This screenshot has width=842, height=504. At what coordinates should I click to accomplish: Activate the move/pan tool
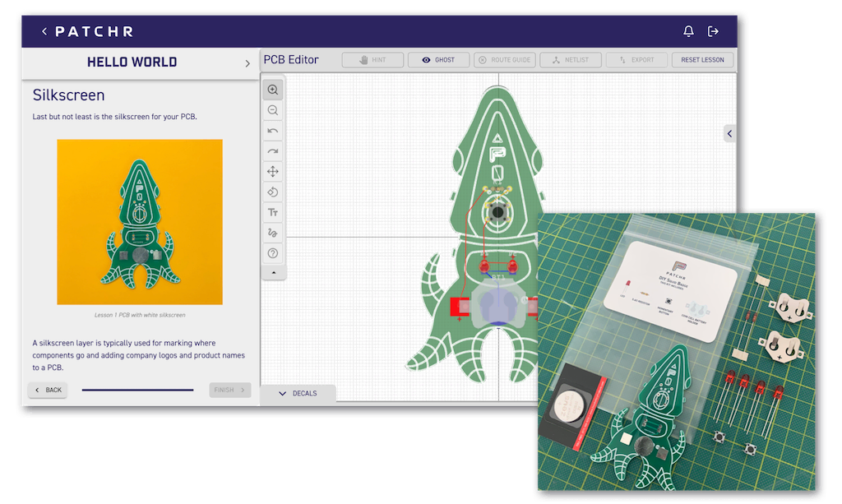pyautogui.click(x=273, y=172)
